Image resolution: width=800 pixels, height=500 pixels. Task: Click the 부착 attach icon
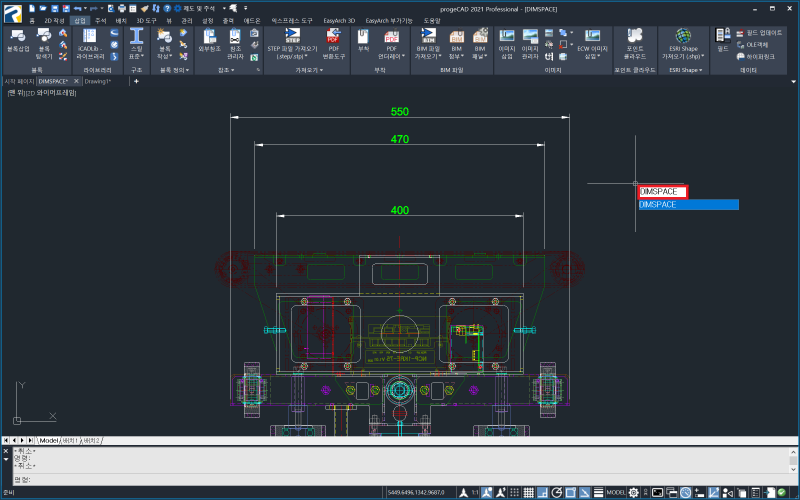coord(363,36)
